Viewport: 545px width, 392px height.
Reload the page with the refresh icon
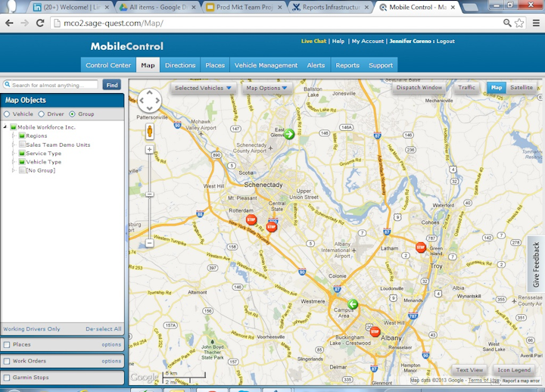(x=40, y=23)
